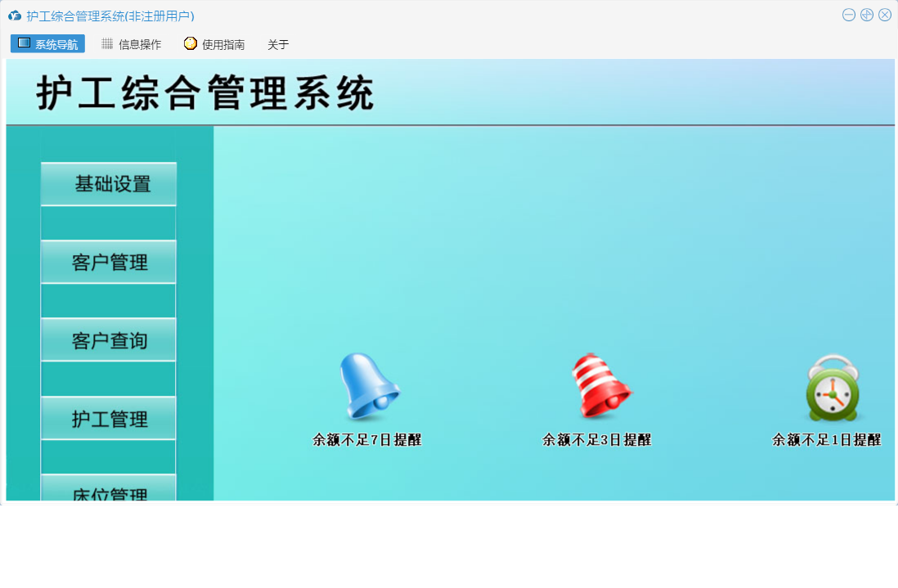
Task: Open the 余额不足7日提醒 label
Action: (367, 440)
